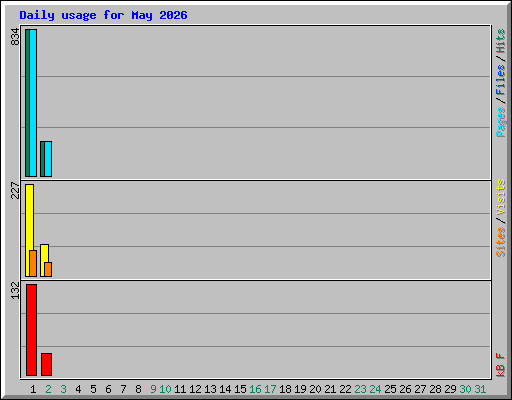This screenshot has width=512, height=400.
Task: Click day 15 on the x-axis
Action: pyautogui.click(x=240, y=389)
